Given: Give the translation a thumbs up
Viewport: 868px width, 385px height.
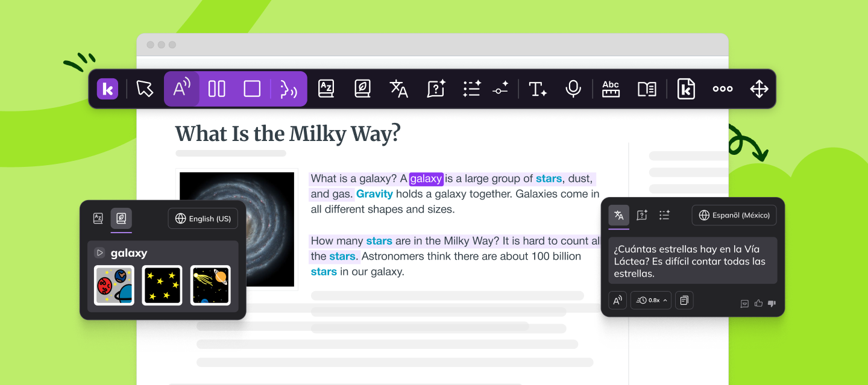Looking at the screenshot, I should tap(758, 303).
